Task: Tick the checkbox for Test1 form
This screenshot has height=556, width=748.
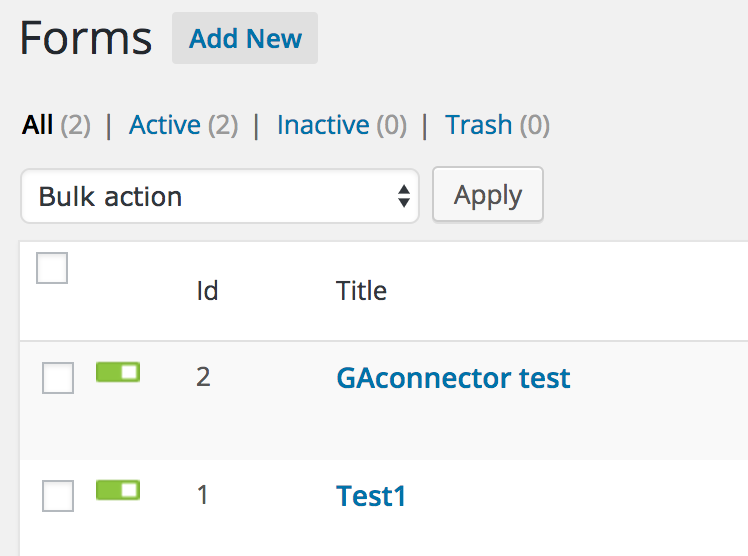Action: click(x=58, y=496)
